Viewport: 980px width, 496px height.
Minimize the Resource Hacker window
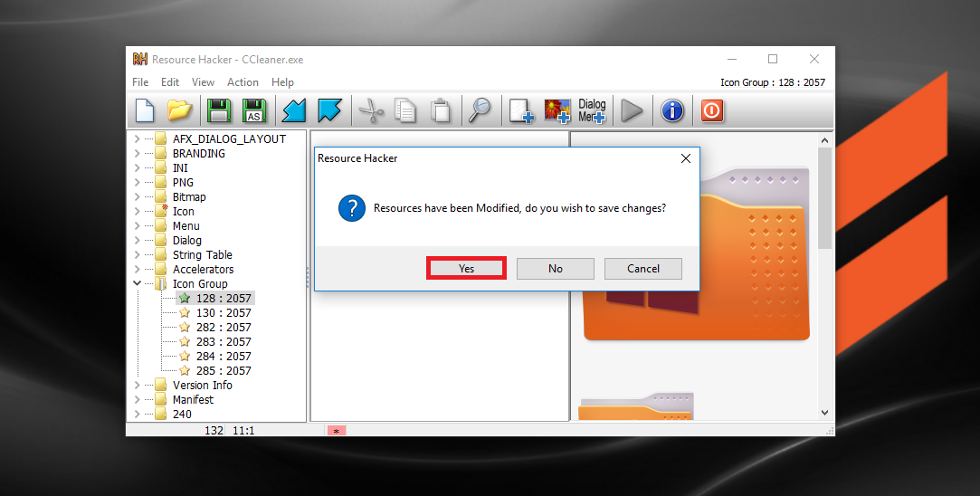point(732,59)
